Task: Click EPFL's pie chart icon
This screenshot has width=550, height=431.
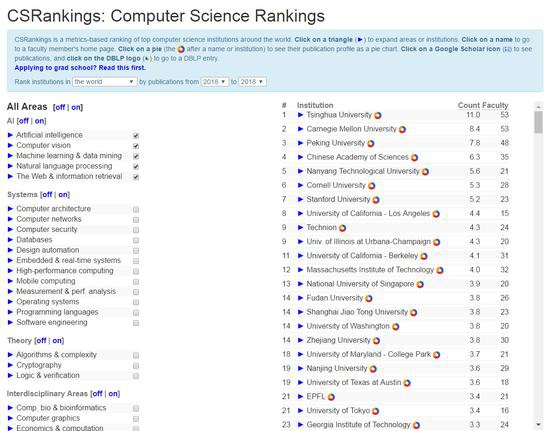Action: [x=331, y=397]
